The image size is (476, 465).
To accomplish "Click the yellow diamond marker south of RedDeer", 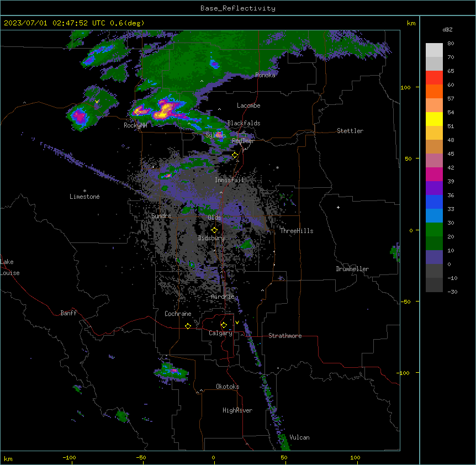I will pos(235,155).
